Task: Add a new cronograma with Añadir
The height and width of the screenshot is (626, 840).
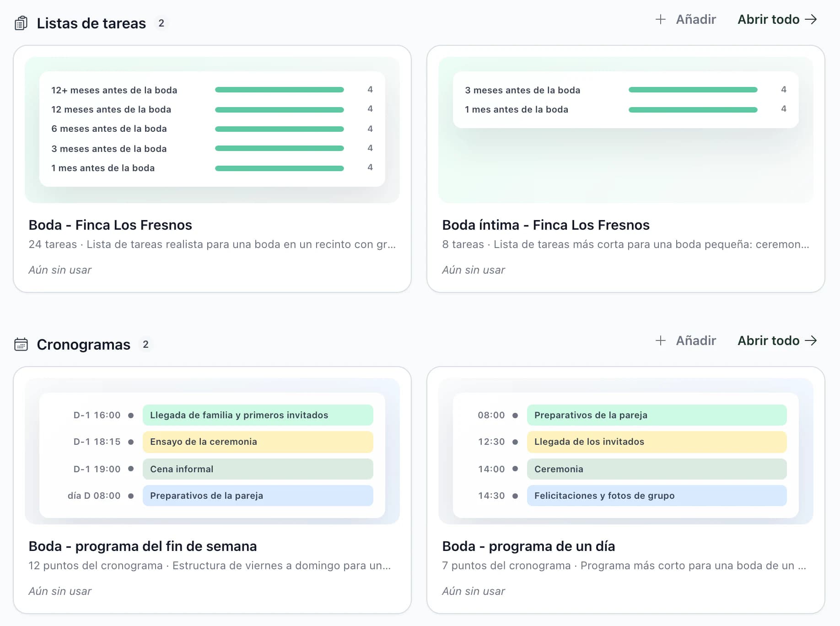Action: click(686, 340)
